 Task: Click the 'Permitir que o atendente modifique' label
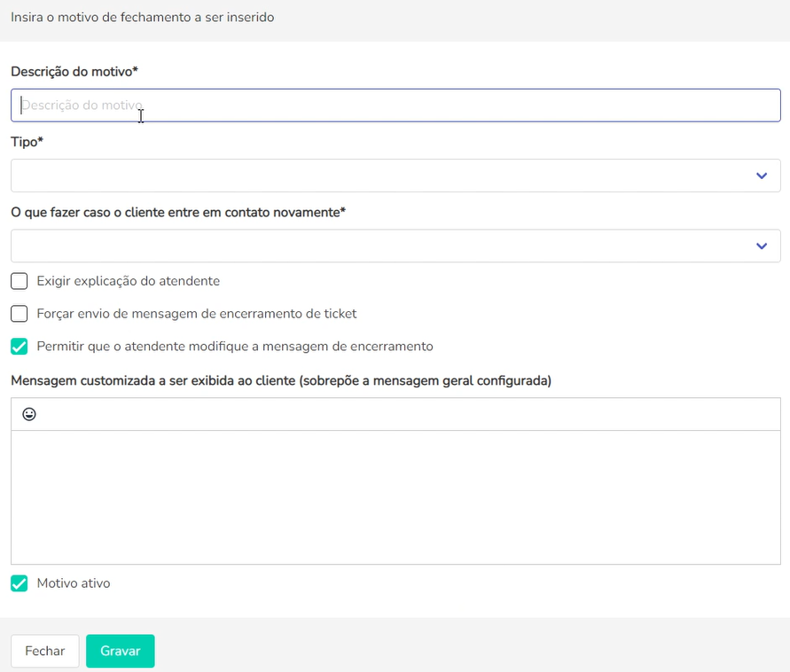pyautogui.click(x=234, y=346)
